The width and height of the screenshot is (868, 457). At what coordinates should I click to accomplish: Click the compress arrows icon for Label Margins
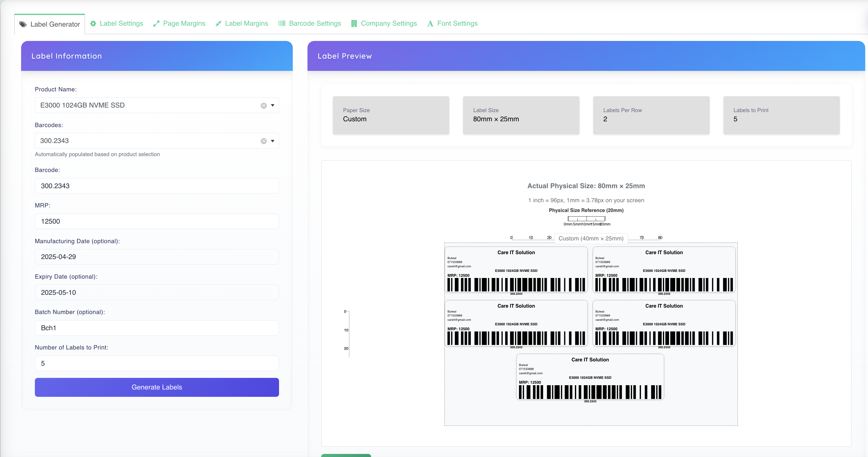218,24
